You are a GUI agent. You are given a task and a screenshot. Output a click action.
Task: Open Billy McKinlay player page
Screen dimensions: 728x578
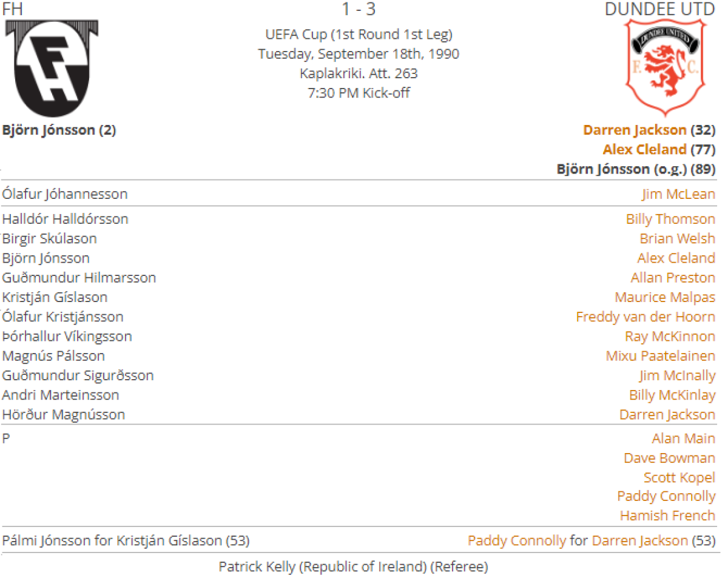click(672, 395)
